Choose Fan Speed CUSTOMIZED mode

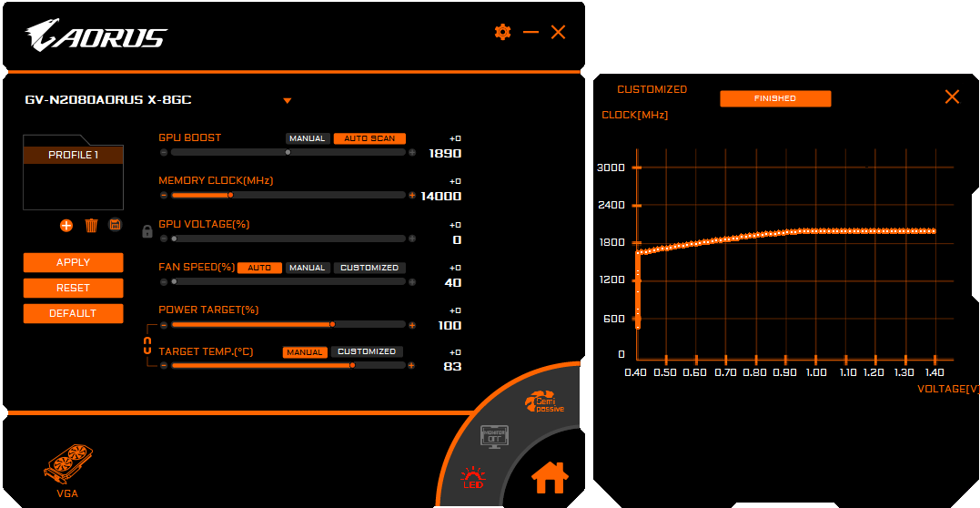(369, 268)
